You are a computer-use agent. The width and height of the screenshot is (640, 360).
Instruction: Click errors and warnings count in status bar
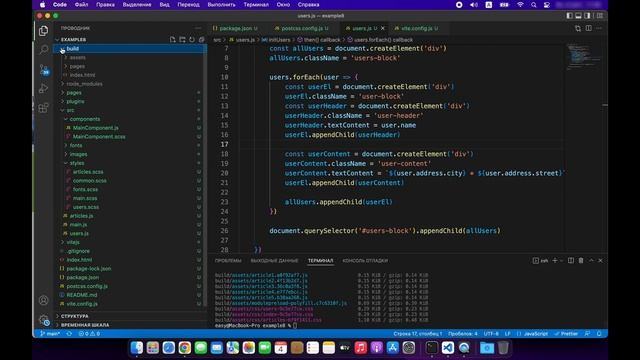click(x=89, y=333)
